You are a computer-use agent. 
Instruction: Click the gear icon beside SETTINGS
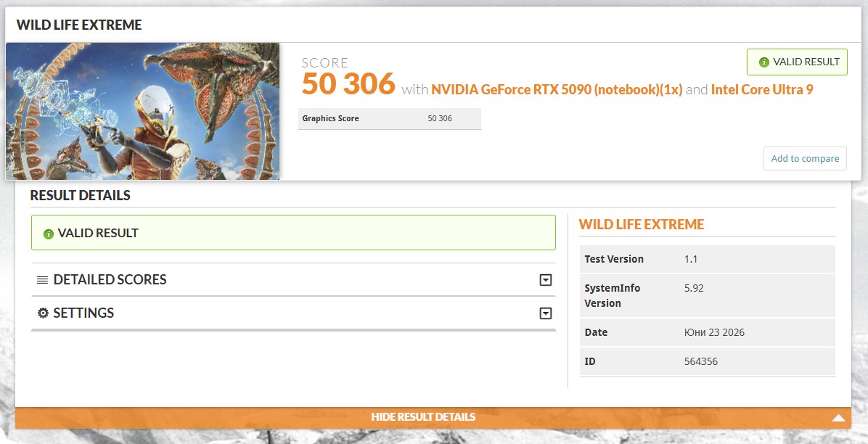click(43, 313)
